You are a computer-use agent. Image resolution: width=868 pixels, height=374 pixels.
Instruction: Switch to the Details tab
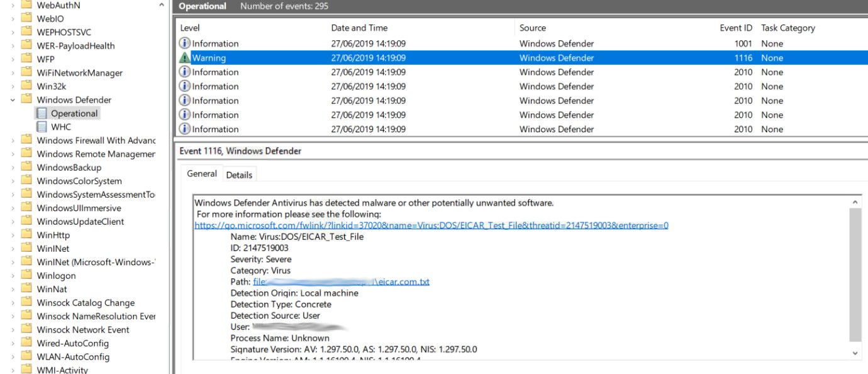click(x=239, y=175)
